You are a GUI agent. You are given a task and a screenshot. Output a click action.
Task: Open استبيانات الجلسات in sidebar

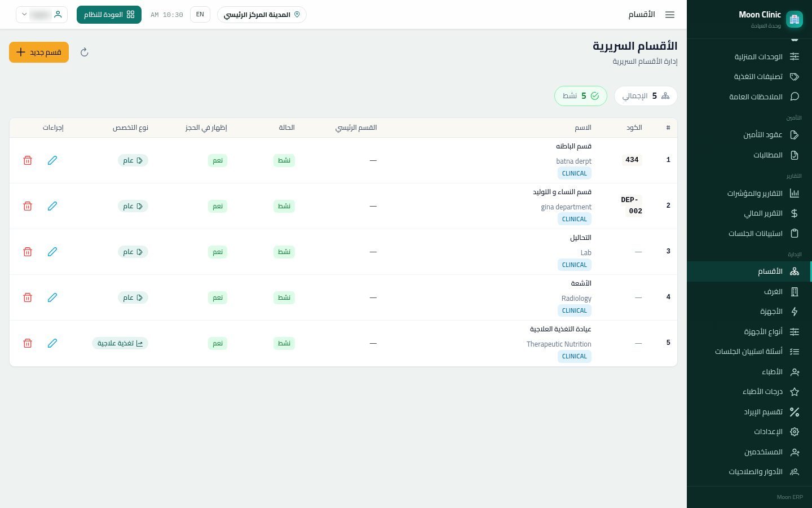pos(749,234)
